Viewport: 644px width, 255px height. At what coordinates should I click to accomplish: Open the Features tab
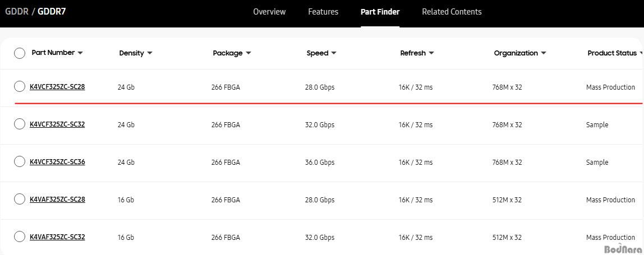[x=323, y=12]
